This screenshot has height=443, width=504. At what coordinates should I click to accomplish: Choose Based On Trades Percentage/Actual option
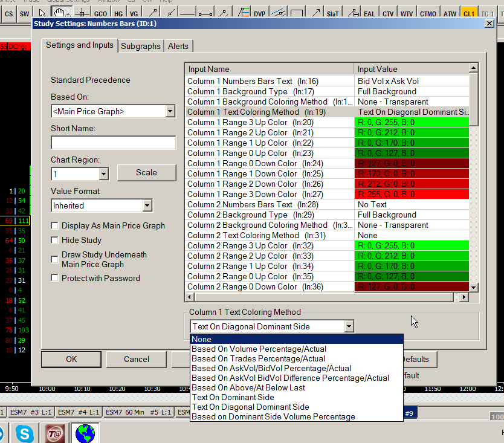point(297,358)
